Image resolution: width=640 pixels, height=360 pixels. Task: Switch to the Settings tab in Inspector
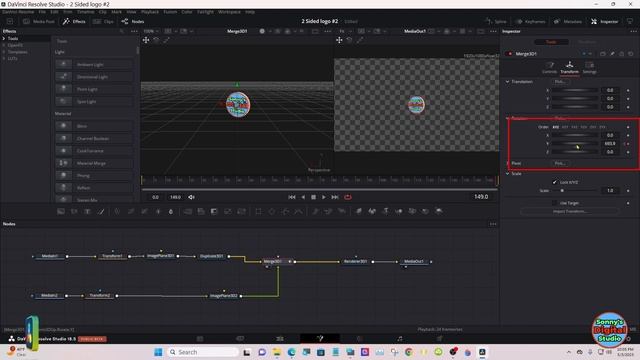(589, 67)
